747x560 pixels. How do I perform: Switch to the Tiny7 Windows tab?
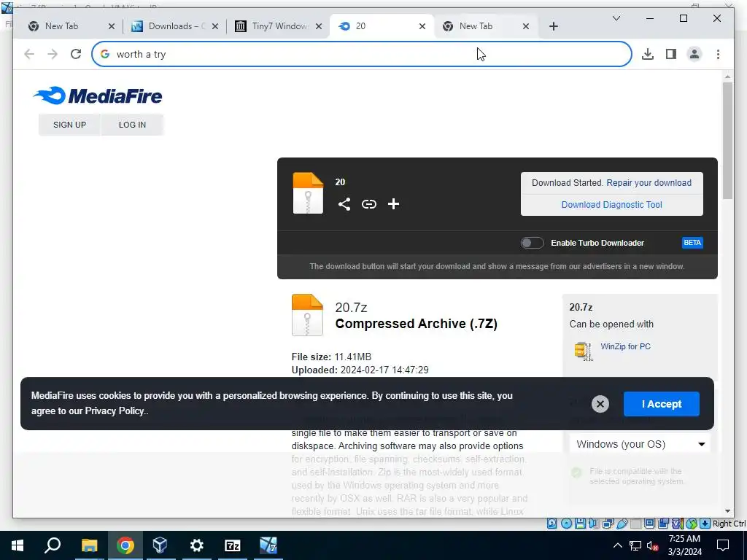[279, 26]
